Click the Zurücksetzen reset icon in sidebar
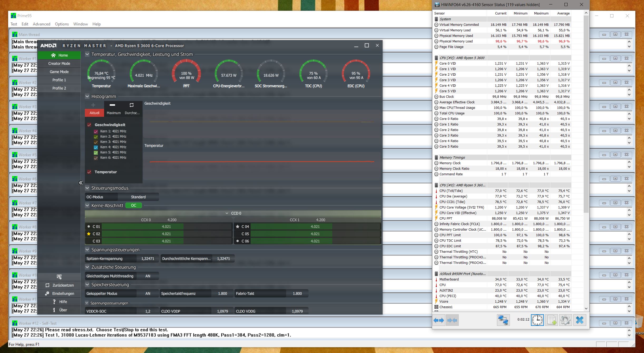Image resolution: width=644 pixels, height=353 pixels. point(47,285)
